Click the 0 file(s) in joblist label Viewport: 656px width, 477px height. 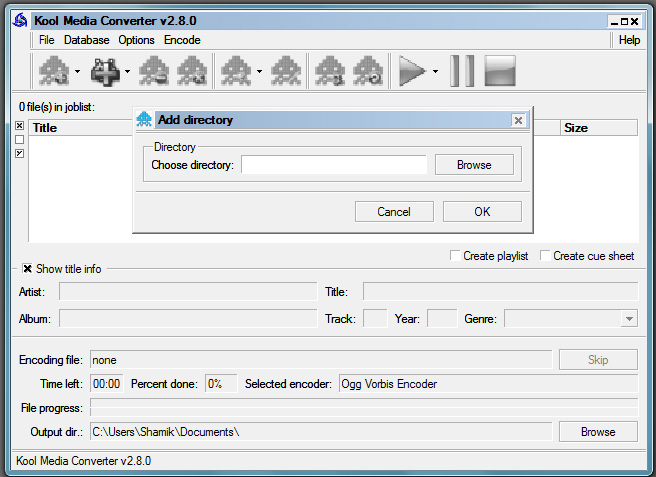tap(57, 107)
